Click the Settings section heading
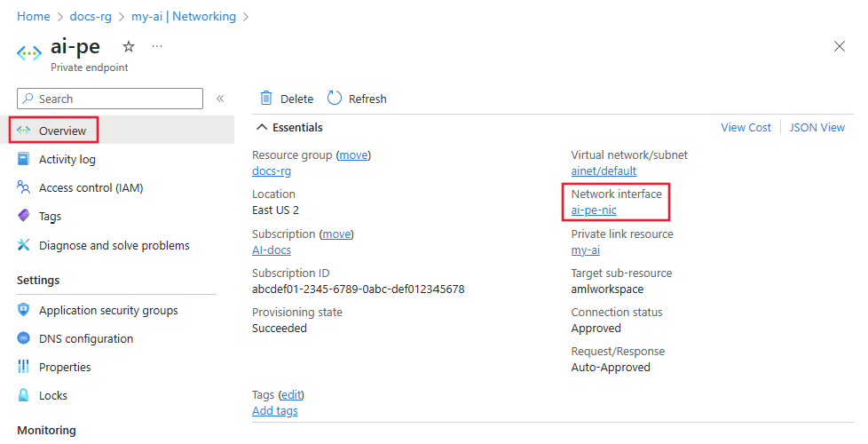Viewport: 868px width, 444px height. [38, 280]
